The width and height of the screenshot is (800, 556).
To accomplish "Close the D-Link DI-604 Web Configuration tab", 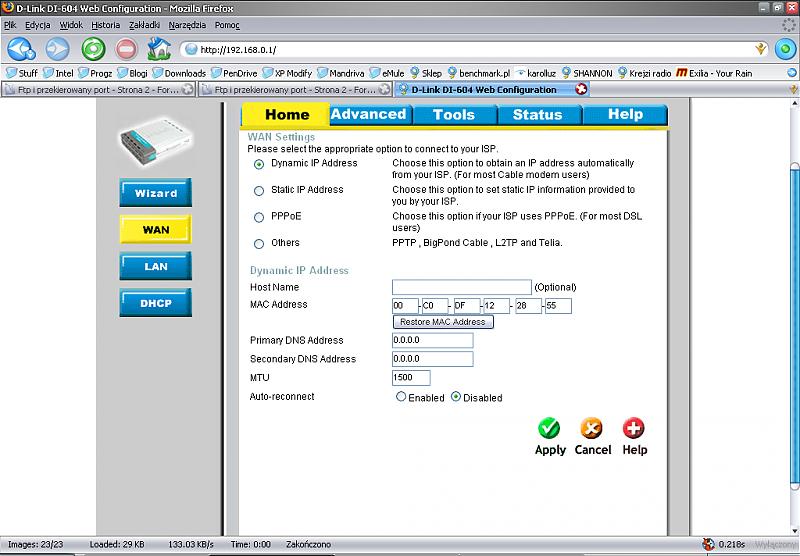I will pyautogui.click(x=581, y=89).
